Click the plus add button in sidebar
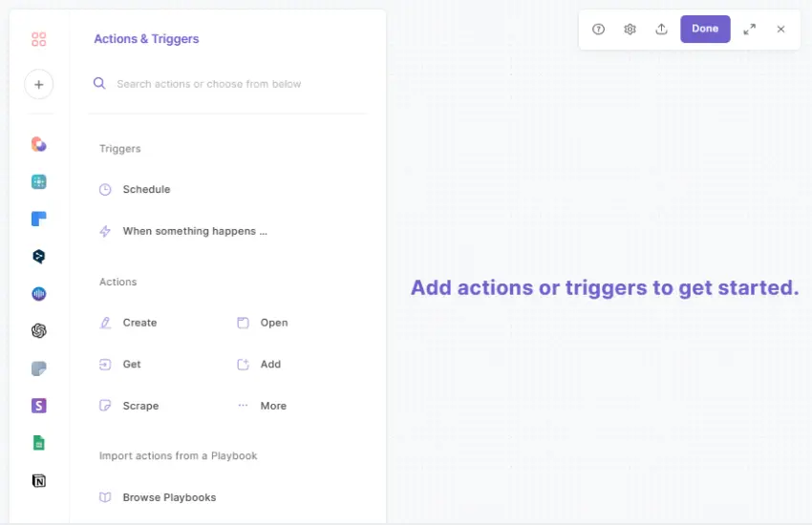Screen dimensions: 812x525 [39, 84]
